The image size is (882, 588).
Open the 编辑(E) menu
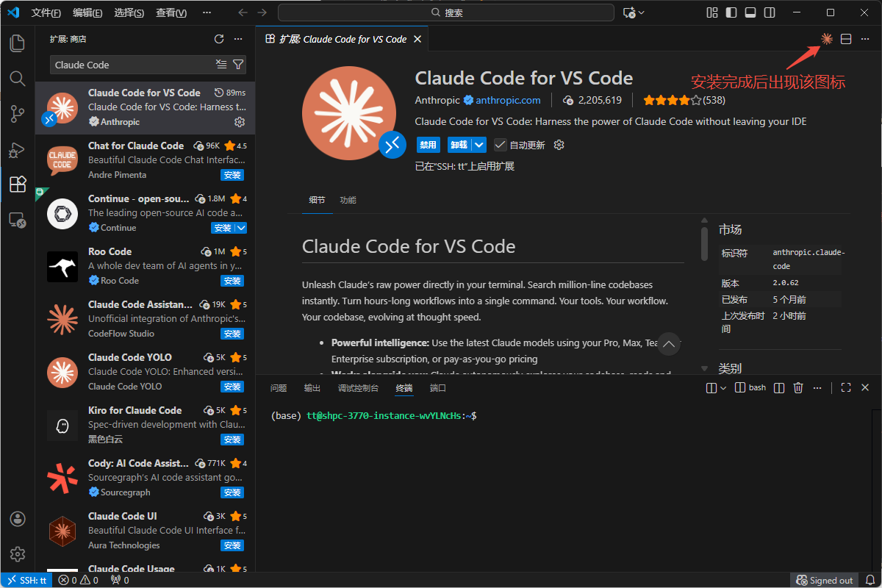point(88,12)
